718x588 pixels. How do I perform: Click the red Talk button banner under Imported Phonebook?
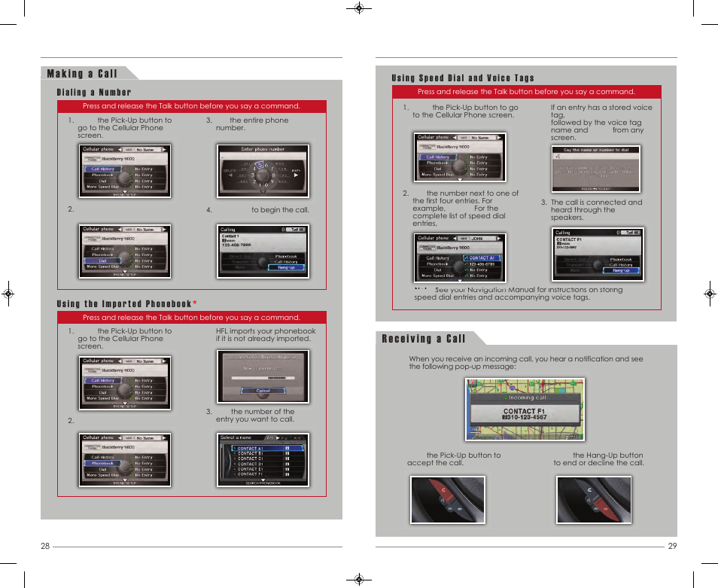point(191,318)
